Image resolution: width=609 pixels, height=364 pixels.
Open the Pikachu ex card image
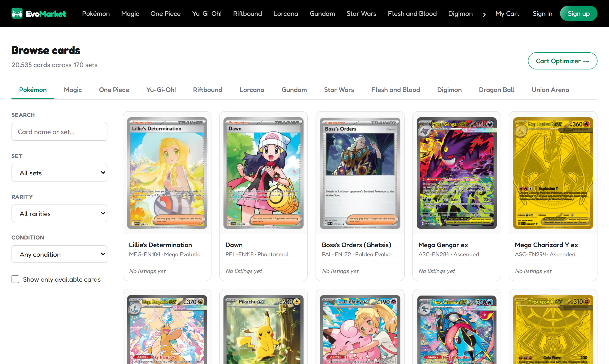[x=263, y=330]
